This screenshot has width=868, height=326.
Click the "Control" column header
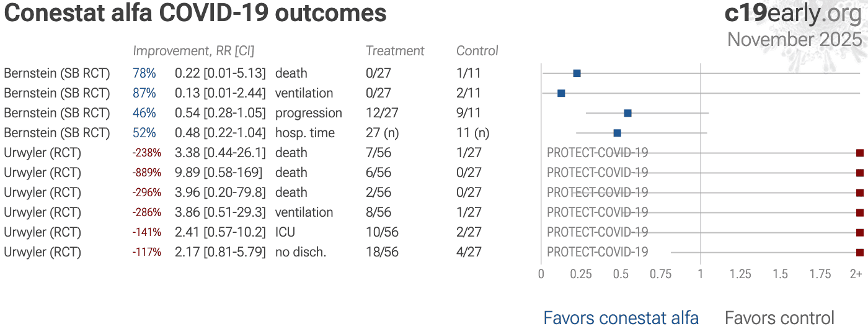click(x=477, y=51)
